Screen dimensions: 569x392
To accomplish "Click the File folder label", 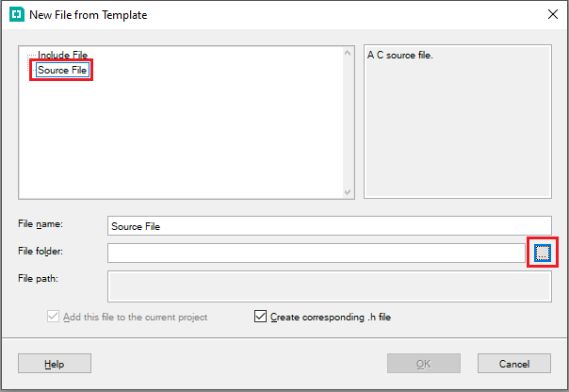I will 41,252.
